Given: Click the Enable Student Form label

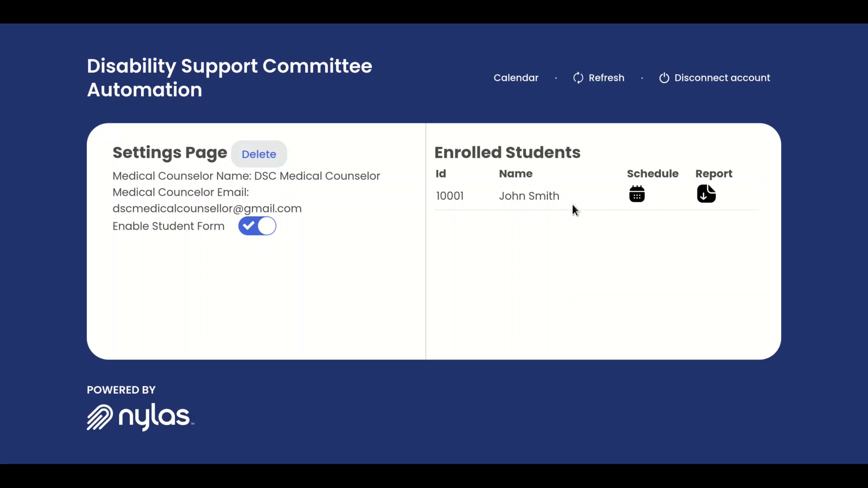Looking at the screenshot, I should coord(169,226).
